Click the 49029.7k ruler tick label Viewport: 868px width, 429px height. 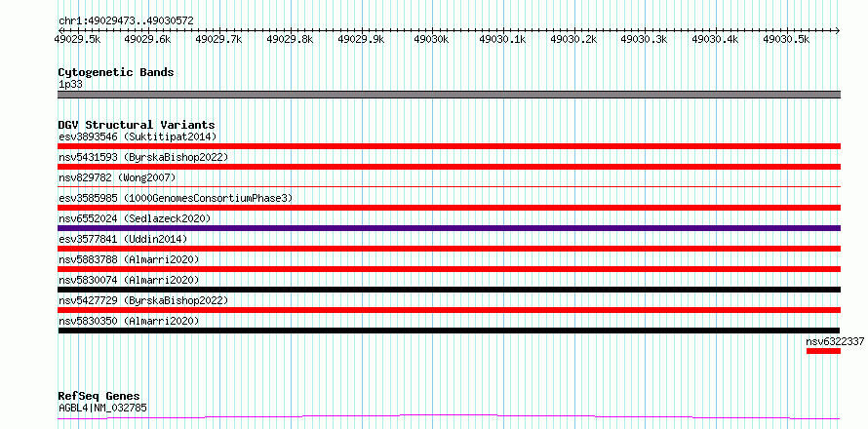(219, 39)
